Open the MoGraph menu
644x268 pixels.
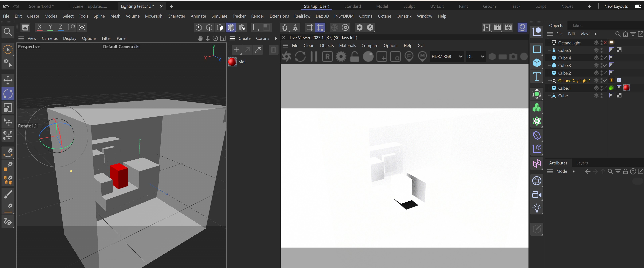tap(153, 16)
